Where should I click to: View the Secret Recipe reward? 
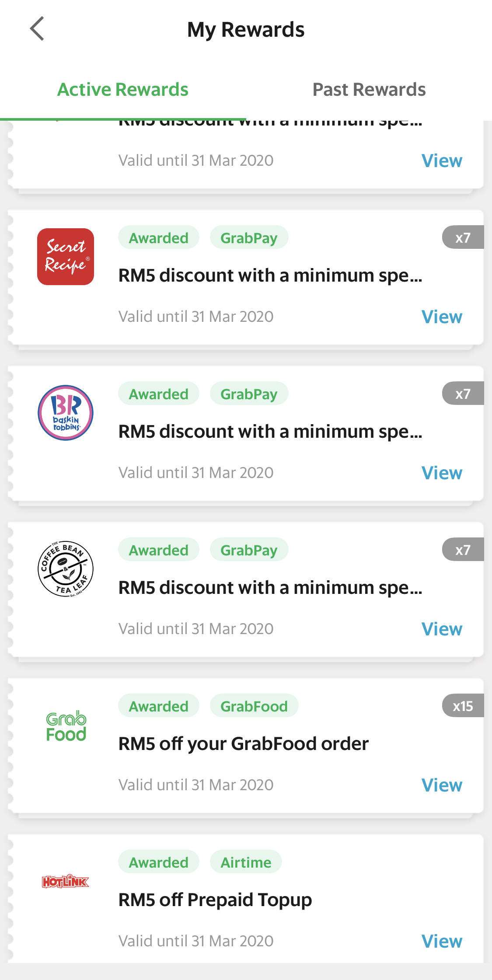click(x=442, y=317)
